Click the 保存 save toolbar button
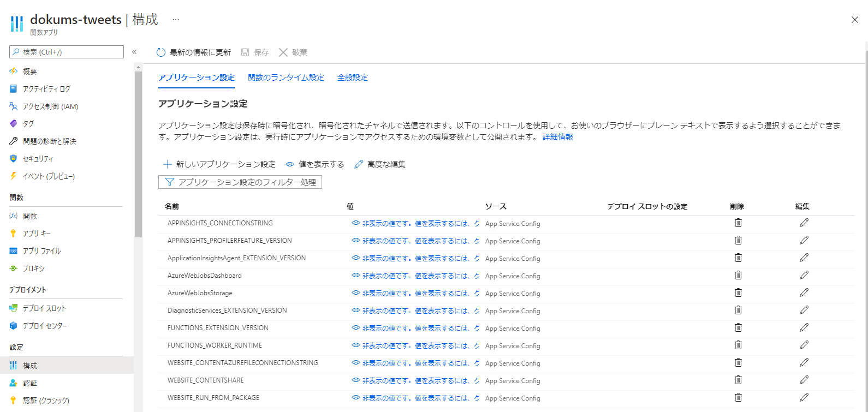 pos(255,52)
